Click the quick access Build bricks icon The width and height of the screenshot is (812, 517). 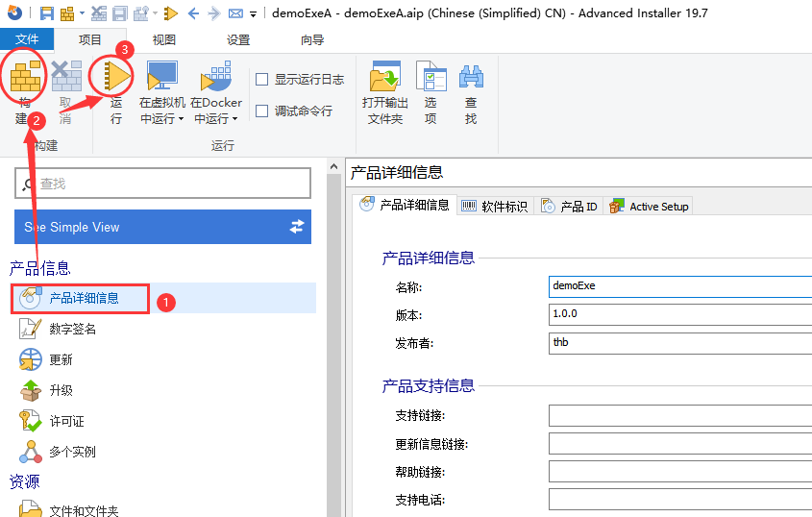pyautogui.click(x=67, y=13)
